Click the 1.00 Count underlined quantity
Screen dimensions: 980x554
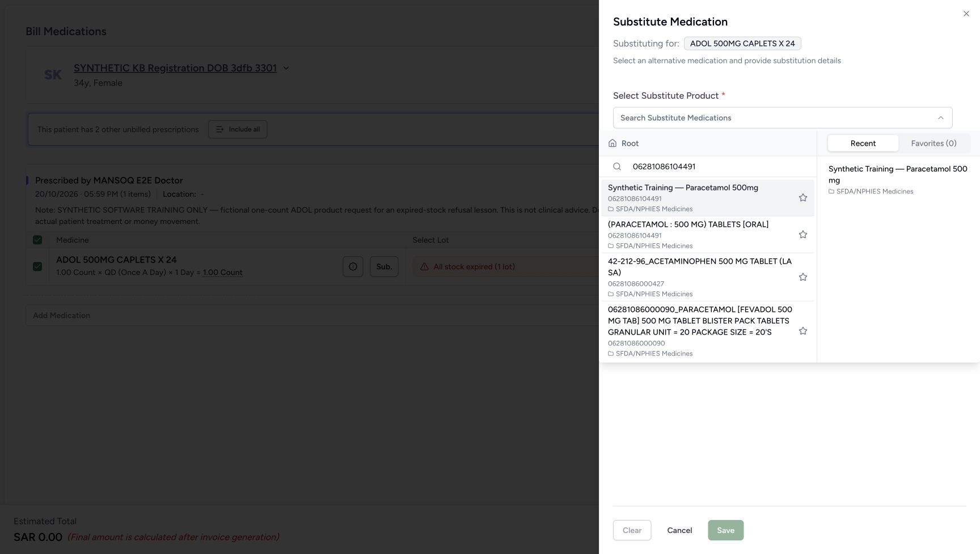(222, 273)
